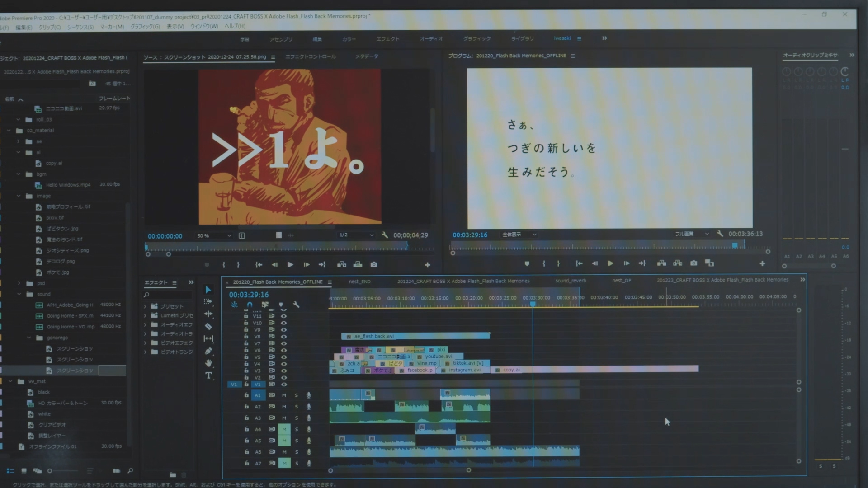Viewport: 868px width, 488px height.
Task: Select the Type tool
Action: (208, 375)
